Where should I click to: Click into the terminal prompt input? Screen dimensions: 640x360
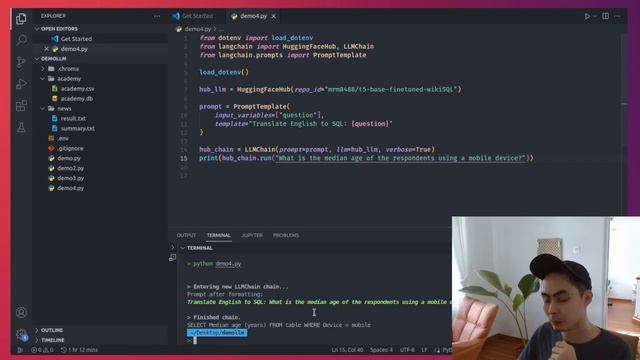coord(195,340)
